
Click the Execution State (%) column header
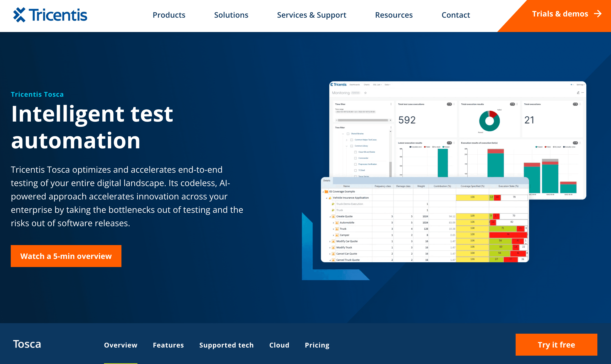(508, 186)
